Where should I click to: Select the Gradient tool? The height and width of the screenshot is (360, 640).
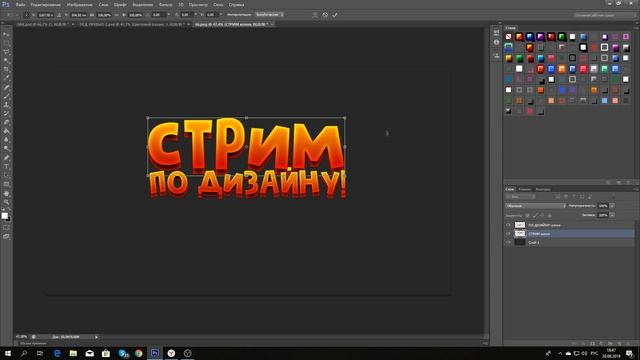point(6,131)
